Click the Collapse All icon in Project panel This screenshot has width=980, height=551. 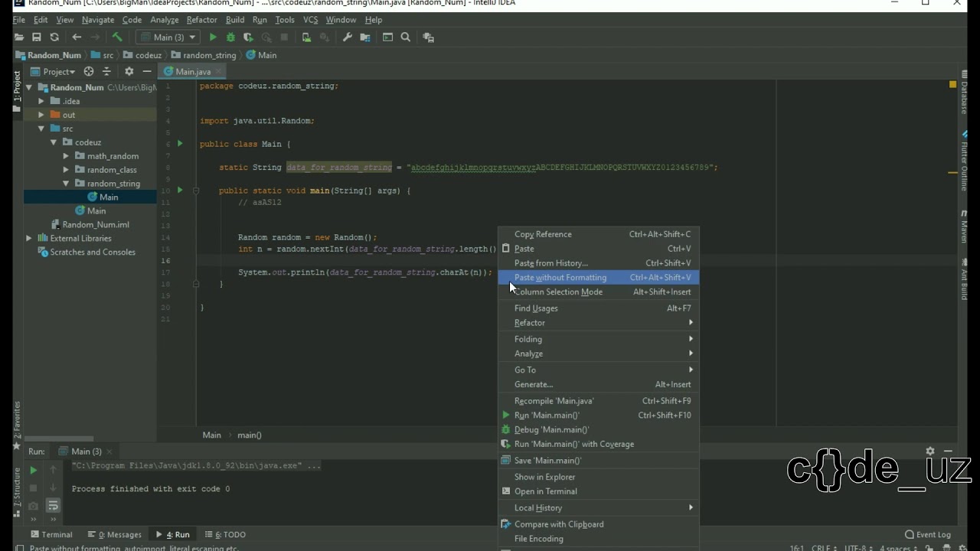(x=106, y=72)
